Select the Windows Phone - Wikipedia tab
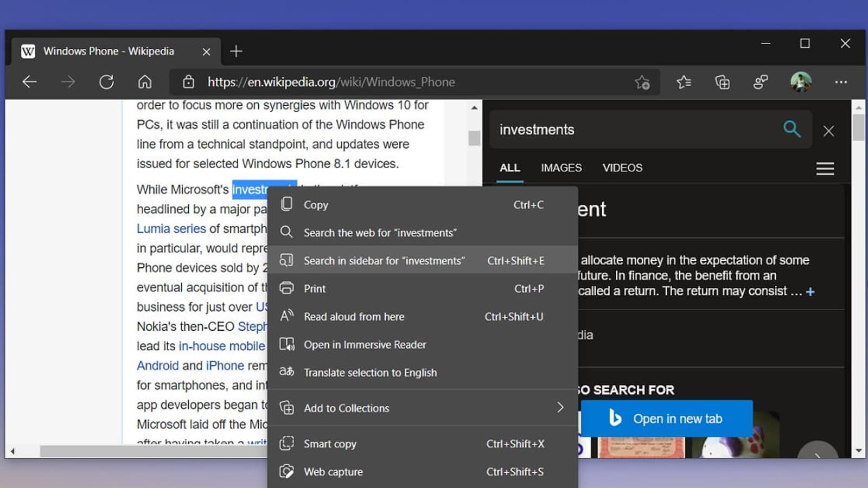868x488 pixels. tap(116, 52)
